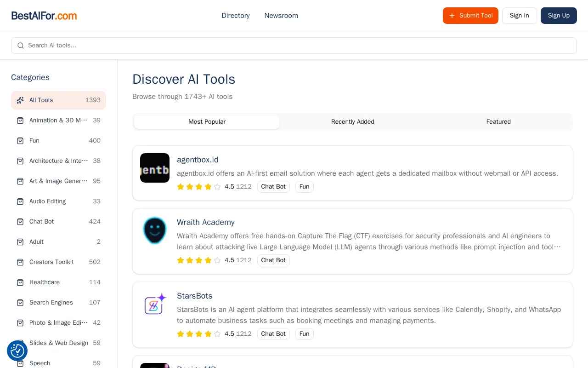Image resolution: width=588 pixels, height=368 pixels.
Task: Select the Adult category
Action: pyautogui.click(x=58, y=242)
